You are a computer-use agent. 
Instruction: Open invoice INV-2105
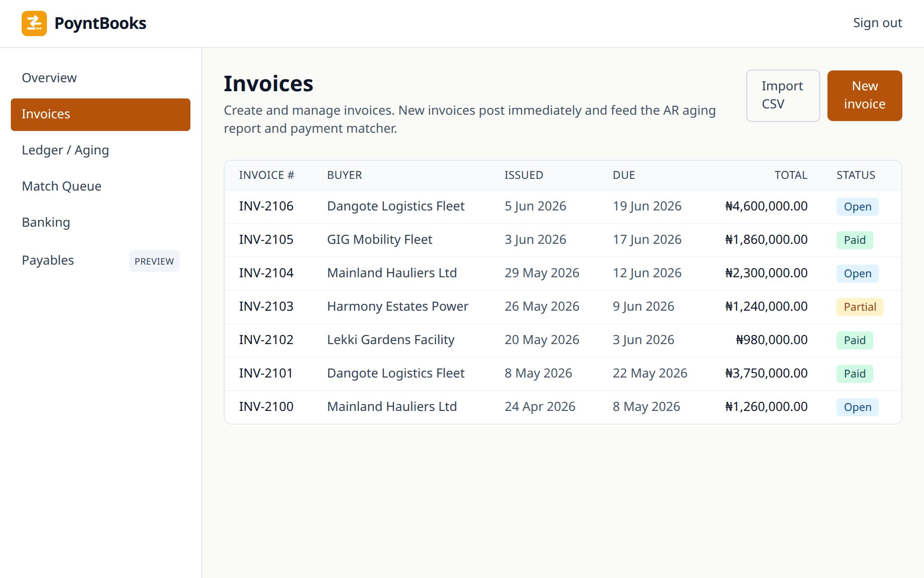pyautogui.click(x=266, y=240)
